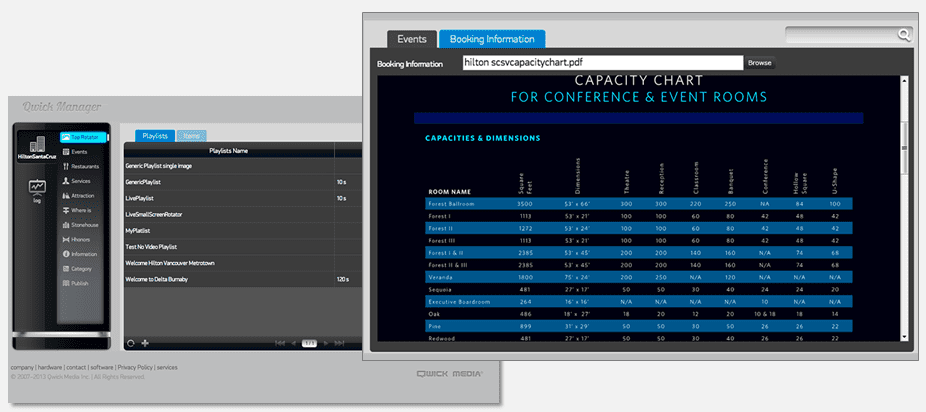The width and height of the screenshot is (926, 412).
Task: Jump to last page of playlists
Action: [339, 343]
